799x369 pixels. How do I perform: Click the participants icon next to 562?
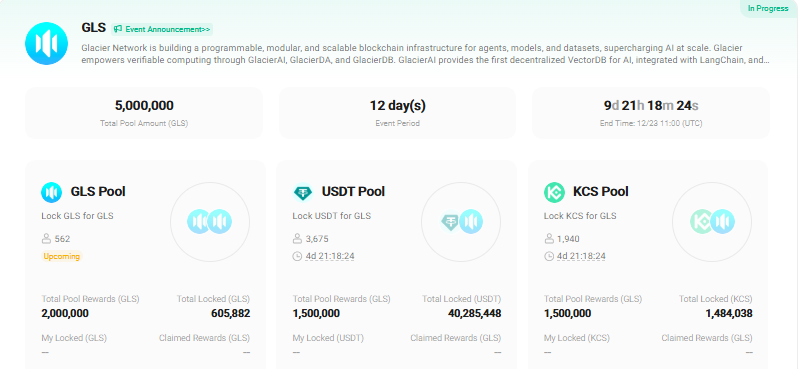(46, 239)
